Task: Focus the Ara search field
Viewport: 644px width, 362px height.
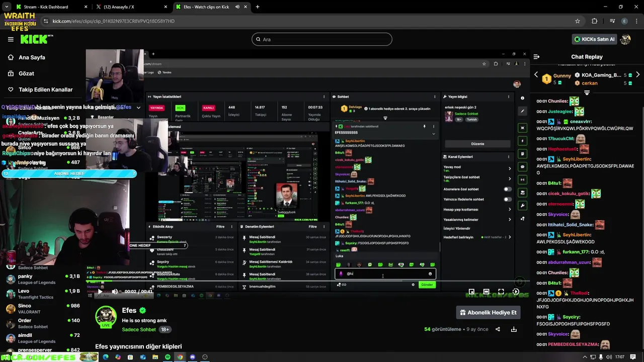Action: point(322,39)
